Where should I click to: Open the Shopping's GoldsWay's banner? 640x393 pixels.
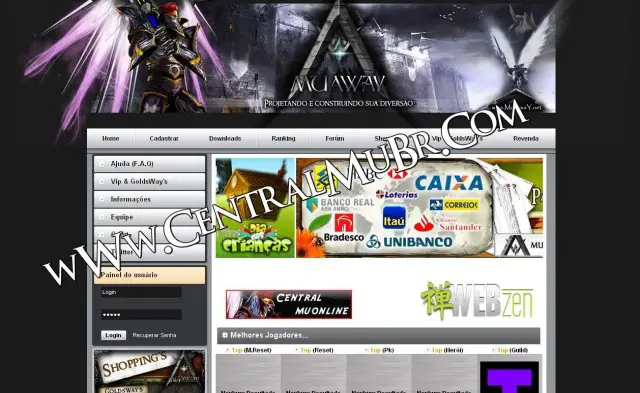(x=150, y=371)
